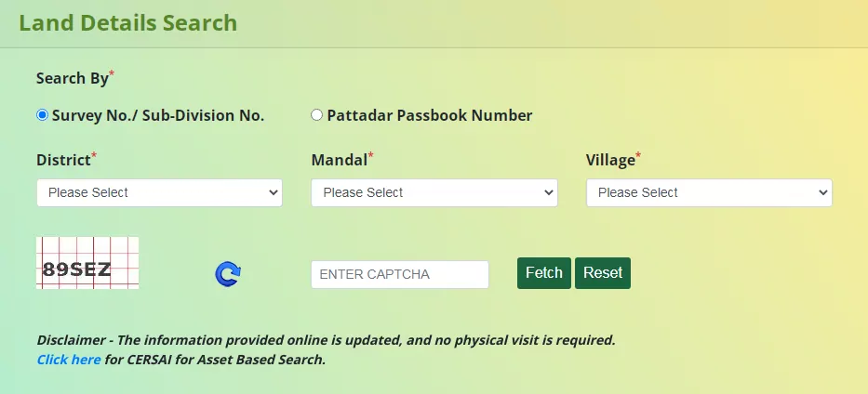Click the 'for CERSAI for Asset Based Search' text

215,360
